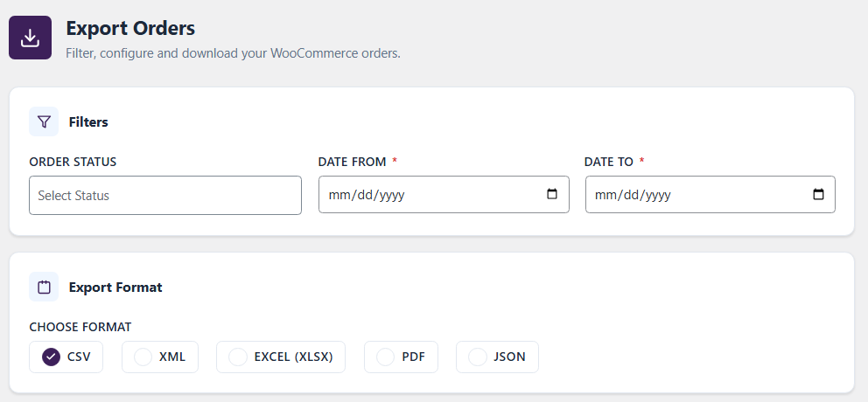Select the CSV format option
868x402 pixels.
point(66,357)
